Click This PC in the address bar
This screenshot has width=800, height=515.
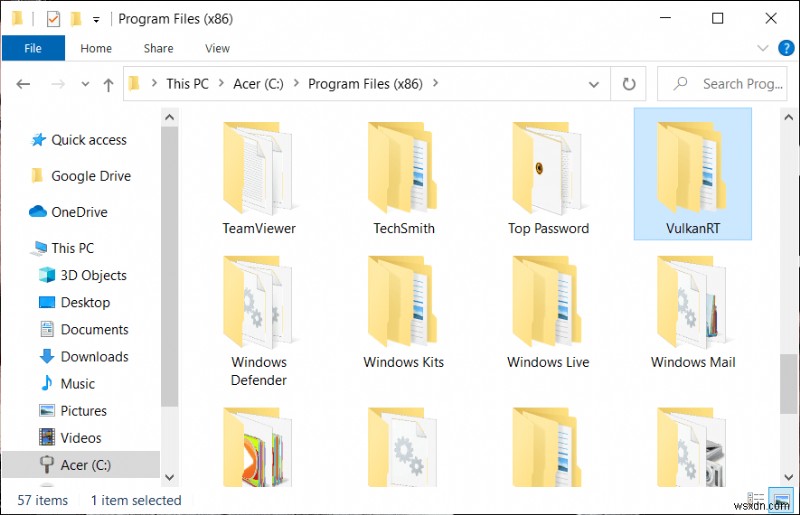click(187, 84)
